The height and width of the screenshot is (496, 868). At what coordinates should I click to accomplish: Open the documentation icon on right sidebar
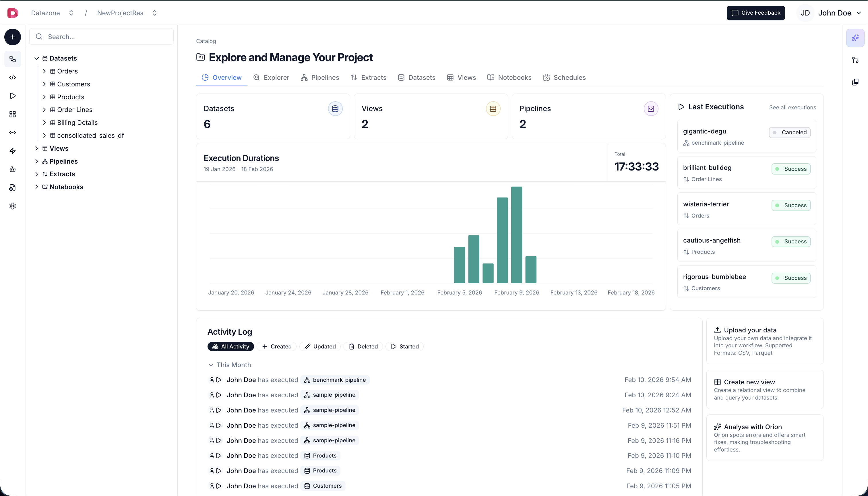pos(855,82)
